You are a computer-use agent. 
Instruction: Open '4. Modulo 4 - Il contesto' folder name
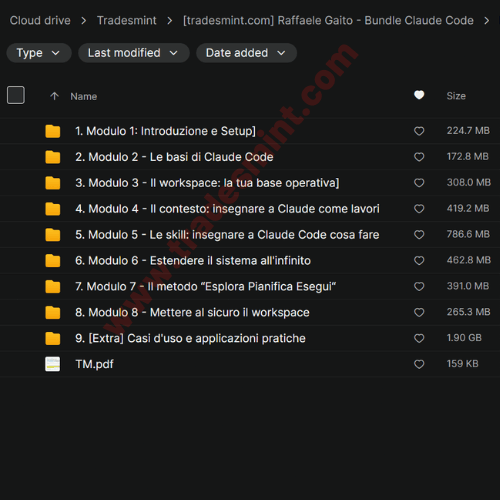[x=227, y=209]
